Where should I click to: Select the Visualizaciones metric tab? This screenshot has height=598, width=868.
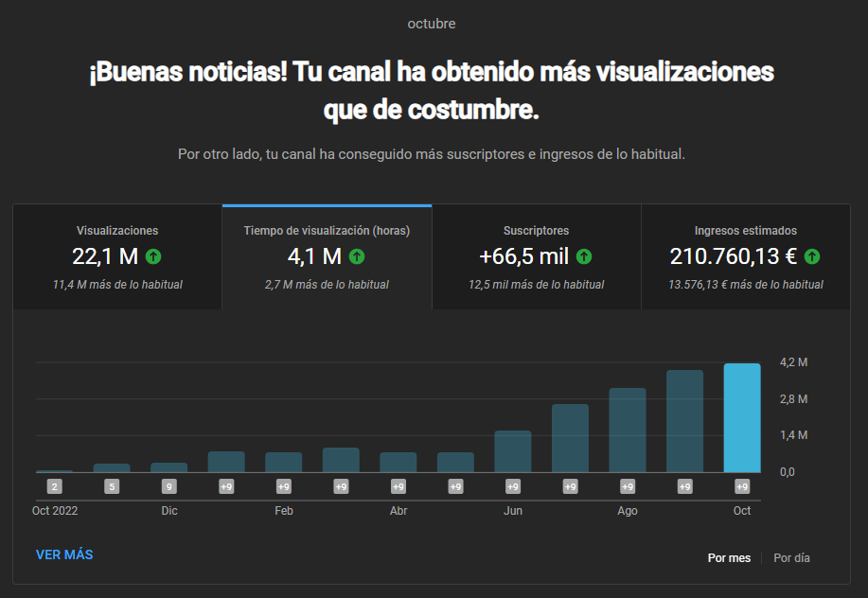(x=117, y=257)
